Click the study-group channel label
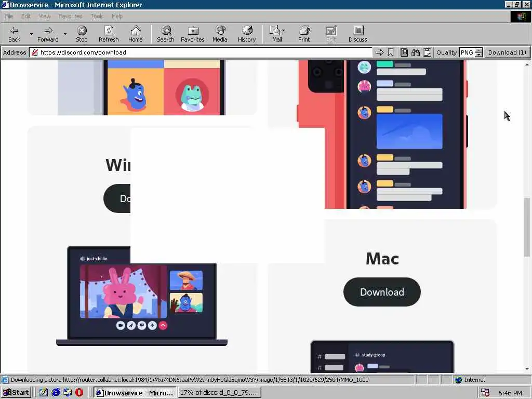The height and width of the screenshot is (399, 532). coord(373,355)
